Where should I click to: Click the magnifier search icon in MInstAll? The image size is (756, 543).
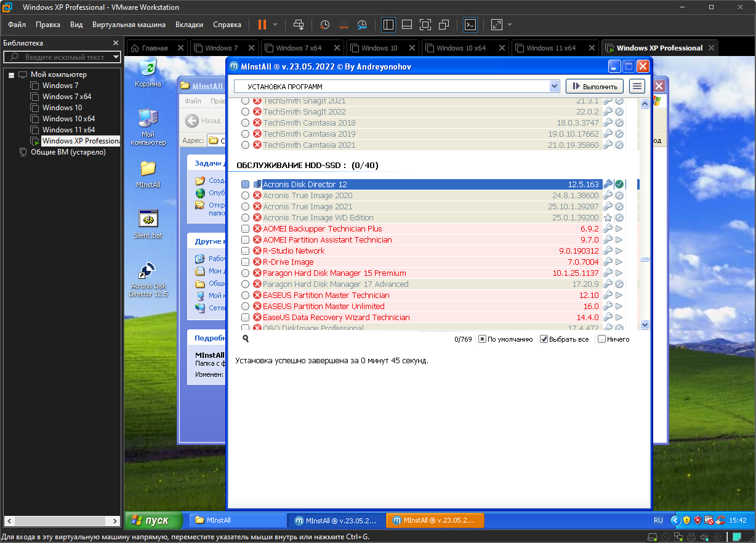pyautogui.click(x=246, y=339)
